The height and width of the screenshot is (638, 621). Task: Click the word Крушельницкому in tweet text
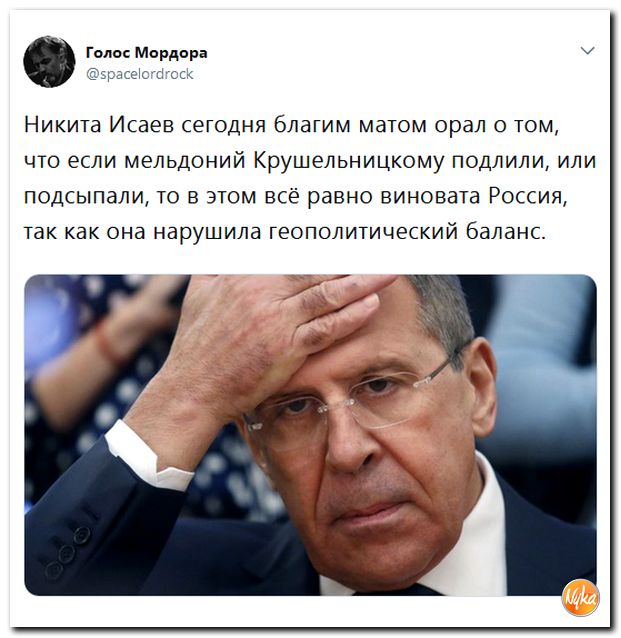click(x=349, y=161)
